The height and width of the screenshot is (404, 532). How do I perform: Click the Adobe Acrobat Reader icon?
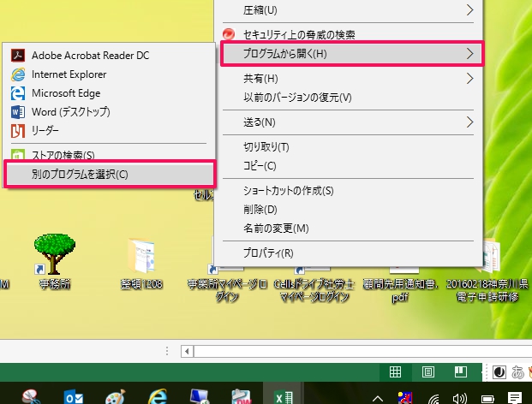point(18,56)
